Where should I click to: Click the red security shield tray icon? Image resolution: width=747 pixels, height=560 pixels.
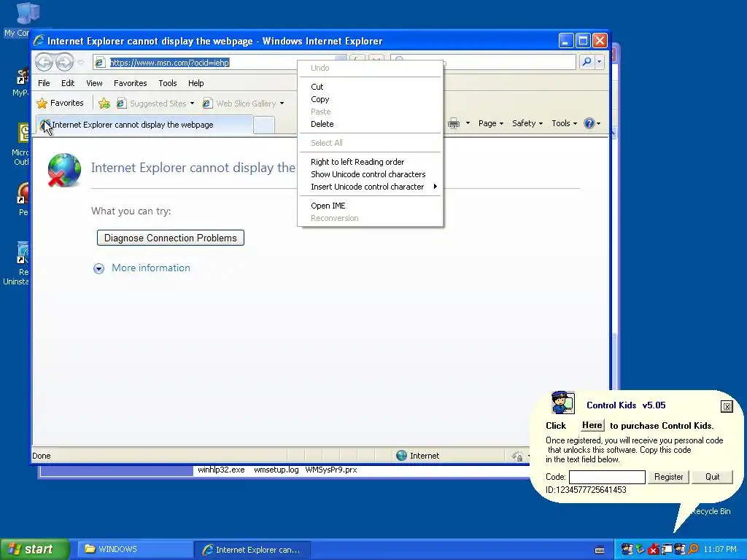tap(653, 550)
